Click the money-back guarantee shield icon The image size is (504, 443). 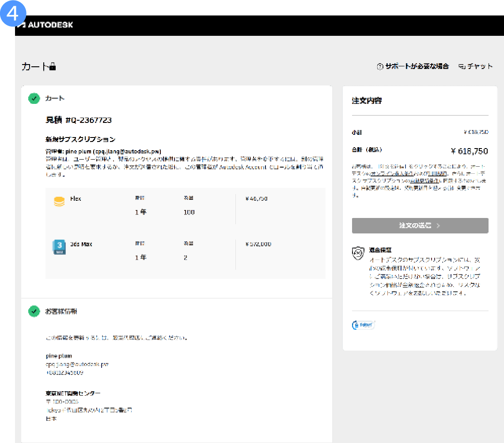pos(358,253)
